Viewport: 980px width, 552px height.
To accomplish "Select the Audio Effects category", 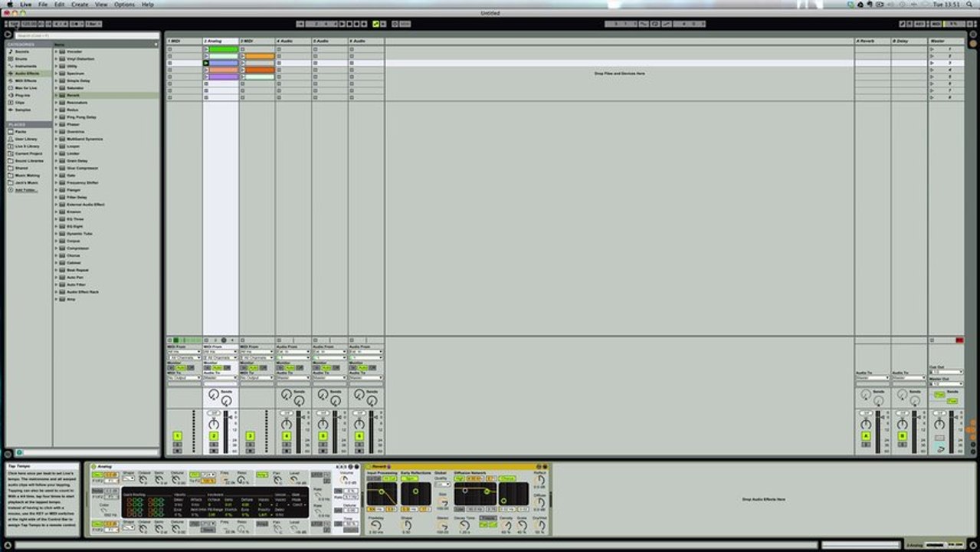I will pos(27,73).
